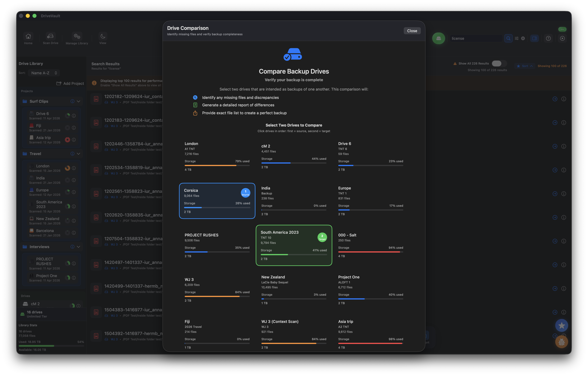Collapse the Surf Clips project group
The image size is (588, 376).
(78, 101)
